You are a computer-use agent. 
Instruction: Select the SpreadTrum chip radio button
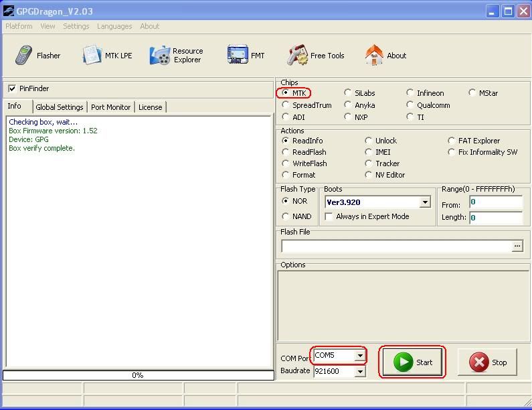pos(286,105)
